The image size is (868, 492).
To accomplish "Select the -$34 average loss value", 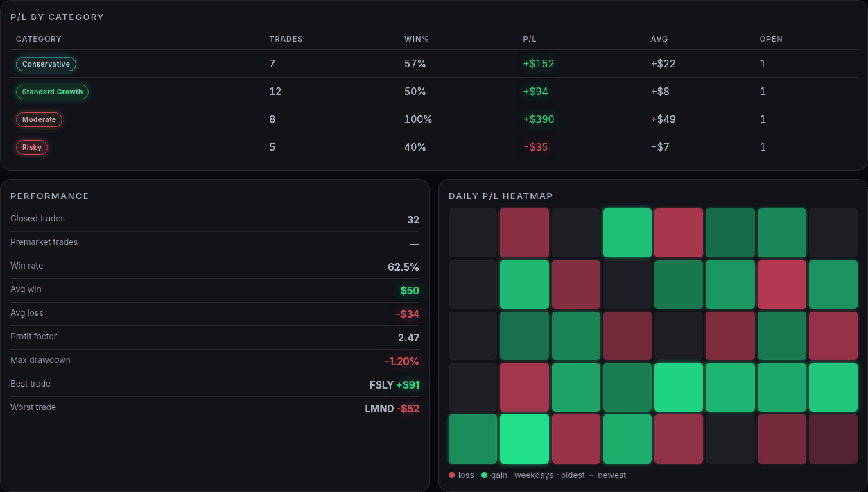I will click(x=408, y=314).
